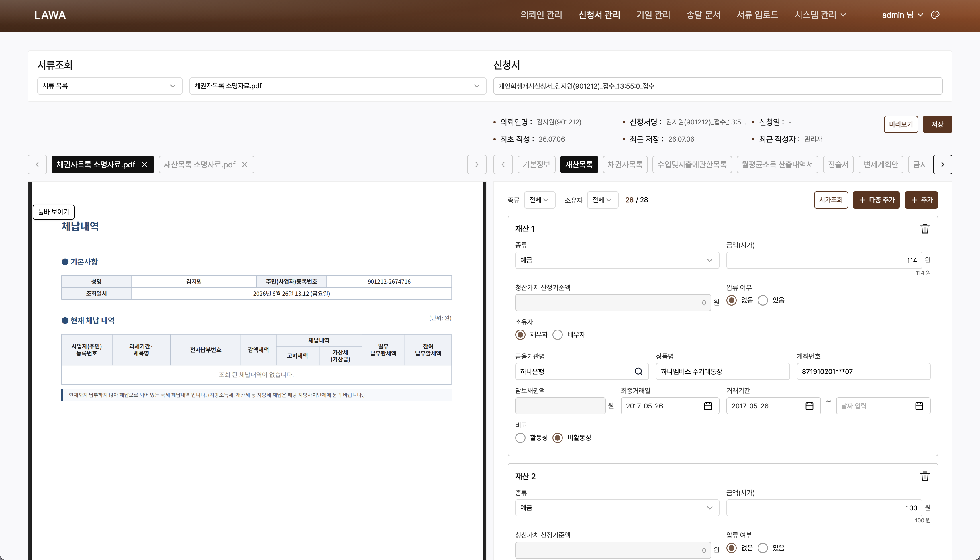980x560 pixels.
Task: Select 있음 for 재산 2 압류 여부
Action: (x=763, y=548)
